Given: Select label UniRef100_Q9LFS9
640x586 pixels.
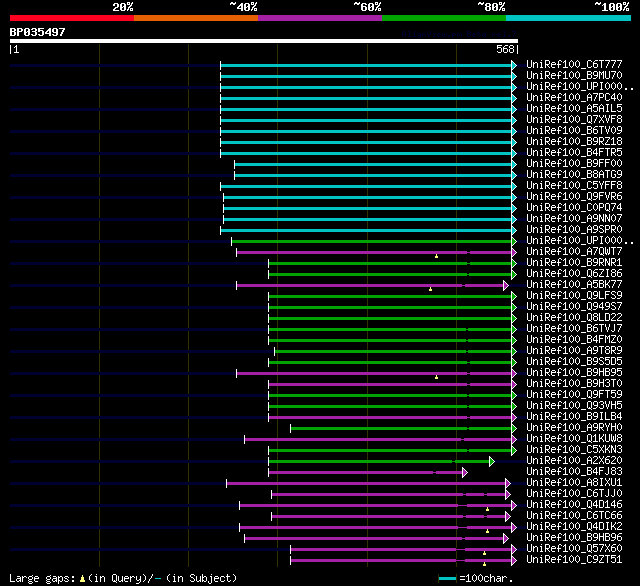Looking at the screenshot, I should click(574, 295).
